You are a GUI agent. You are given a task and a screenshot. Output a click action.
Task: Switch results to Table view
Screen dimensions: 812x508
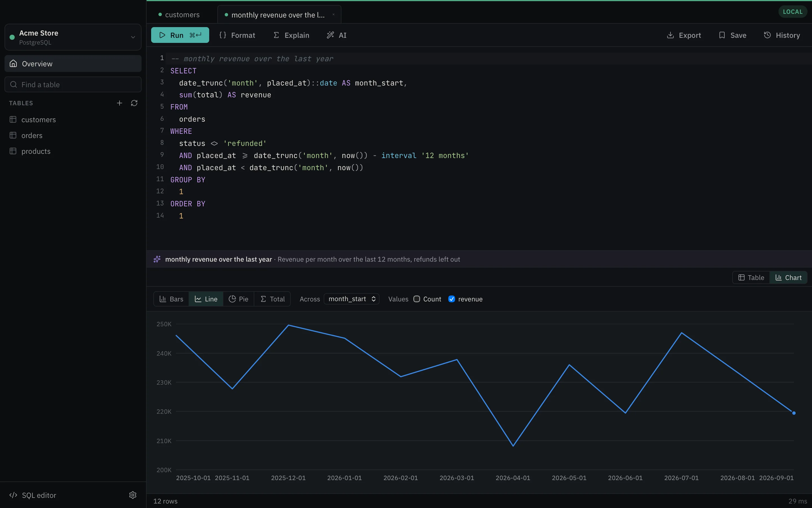tap(751, 277)
